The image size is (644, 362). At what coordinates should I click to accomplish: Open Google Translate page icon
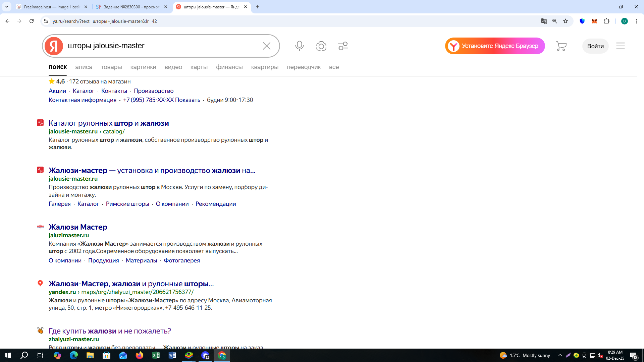pyautogui.click(x=544, y=21)
